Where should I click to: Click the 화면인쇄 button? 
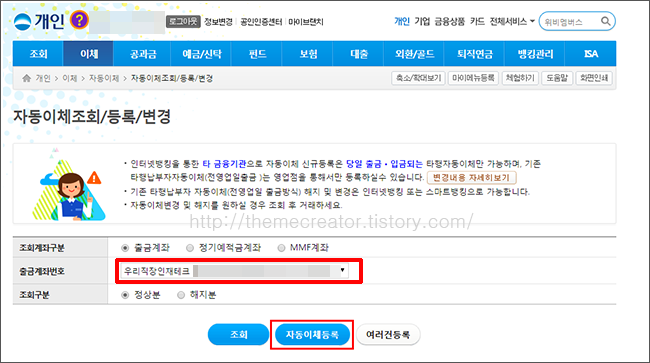594,78
